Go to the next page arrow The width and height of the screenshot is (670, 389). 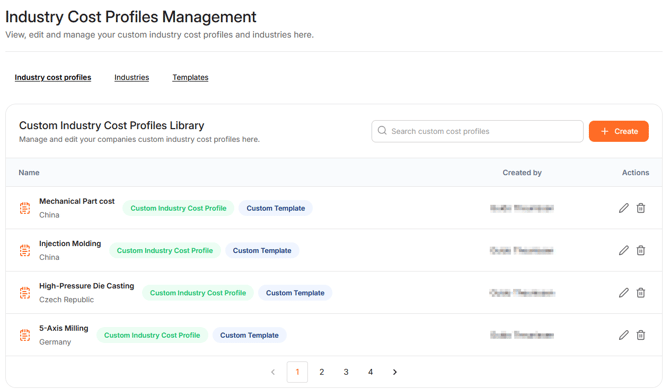(x=395, y=372)
